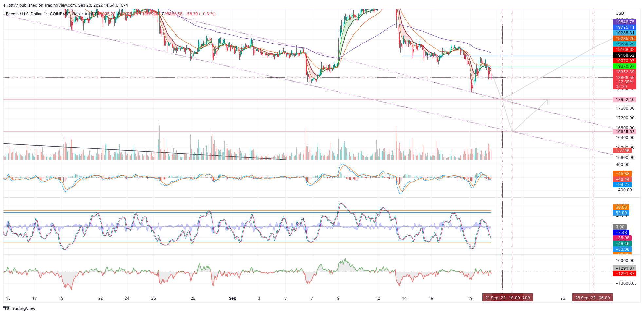This screenshot has width=644, height=314.
Task: Select the gray 0.00 oscillator label
Action: coord(619,227)
